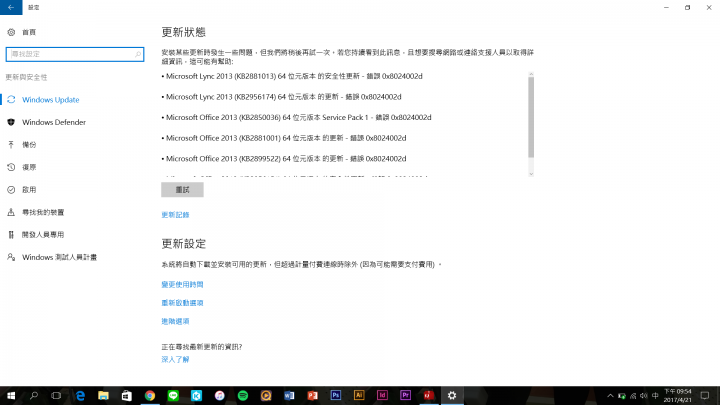Open Windows Defender section

tap(54, 122)
